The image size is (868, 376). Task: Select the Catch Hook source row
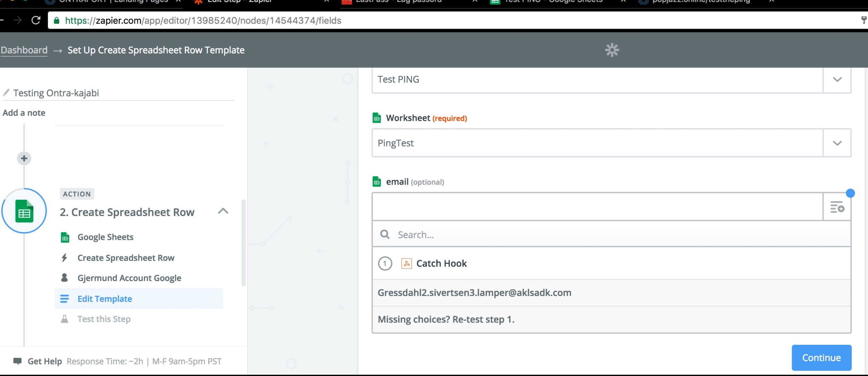click(611, 263)
